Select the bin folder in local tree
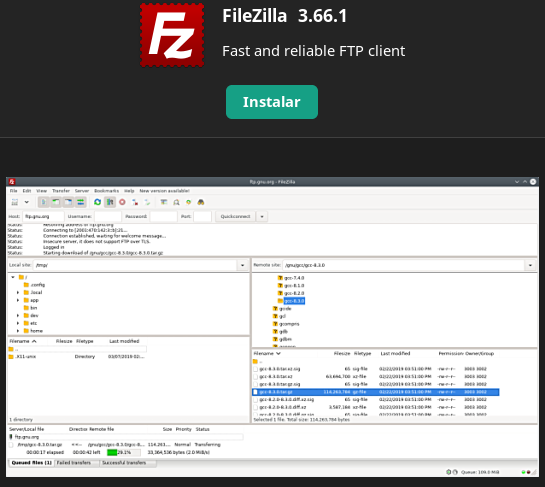 click(30, 308)
